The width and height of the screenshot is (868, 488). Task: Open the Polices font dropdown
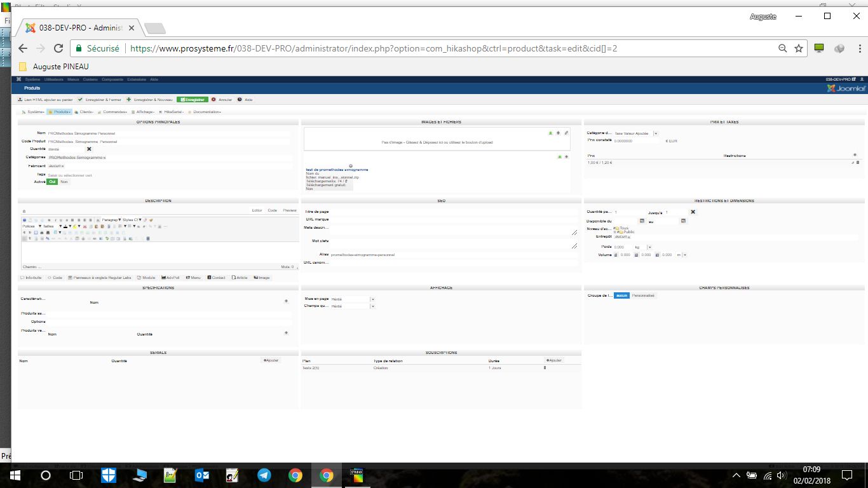32,226
